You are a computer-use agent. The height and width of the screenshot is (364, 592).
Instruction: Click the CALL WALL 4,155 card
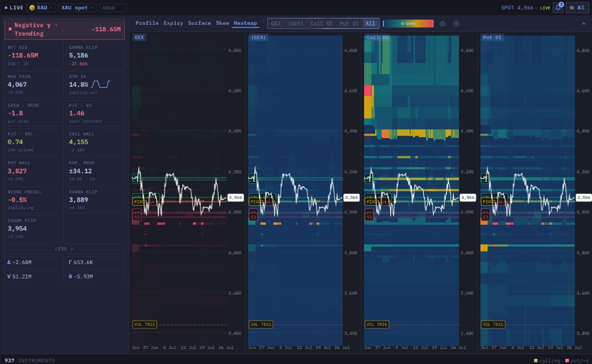point(95,142)
